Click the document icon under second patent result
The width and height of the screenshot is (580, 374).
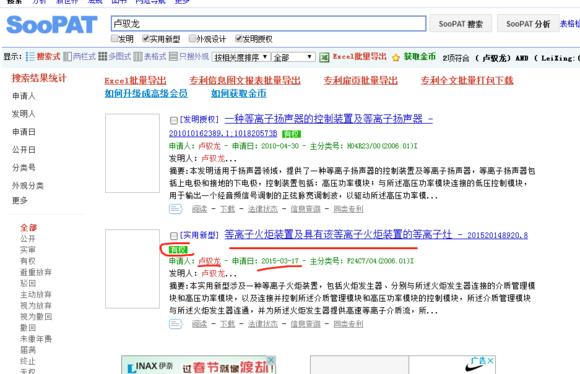click(x=175, y=324)
